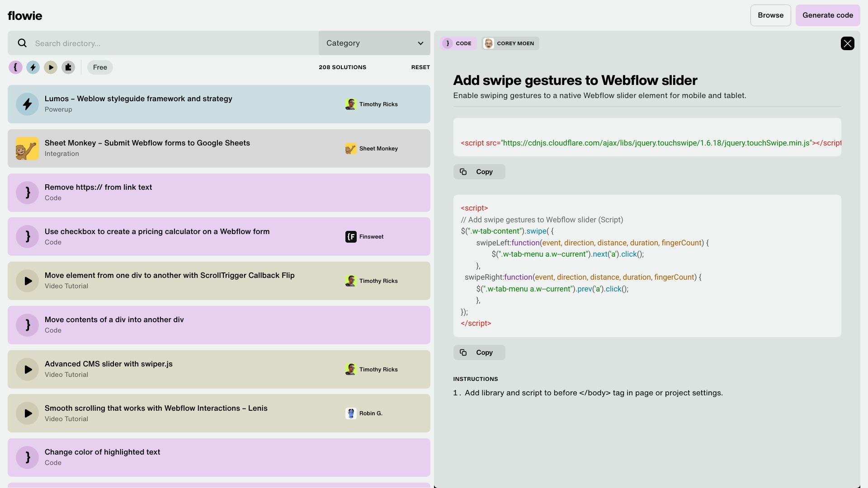
Task: Click Corey Moen author badge
Action: (510, 43)
